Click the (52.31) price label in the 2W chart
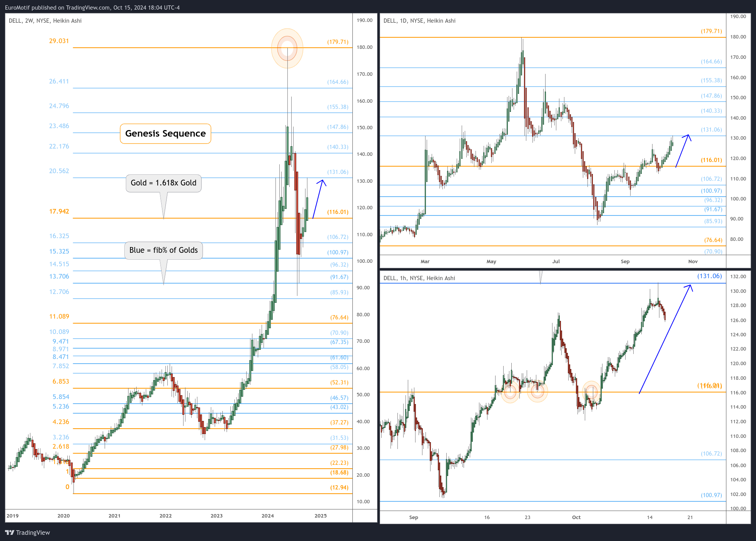The height and width of the screenshot is (541, 756). click(x=339, y=382)
